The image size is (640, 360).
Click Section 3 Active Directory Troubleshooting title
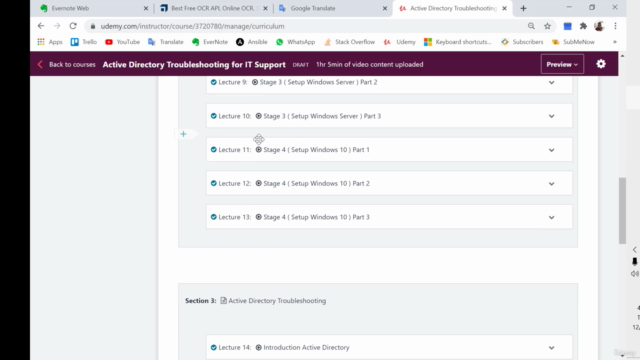pos(277,300)
